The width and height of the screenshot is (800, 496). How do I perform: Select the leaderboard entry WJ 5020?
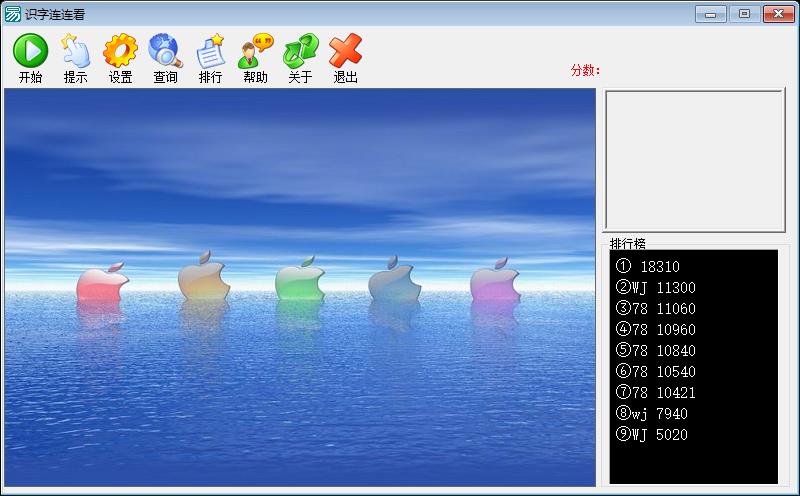pos(652,434)
